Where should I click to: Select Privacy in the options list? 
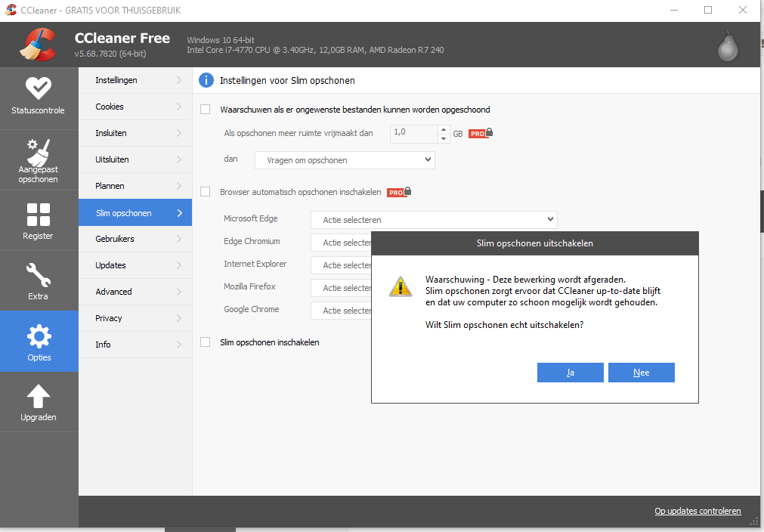click(x=135, y=318)
